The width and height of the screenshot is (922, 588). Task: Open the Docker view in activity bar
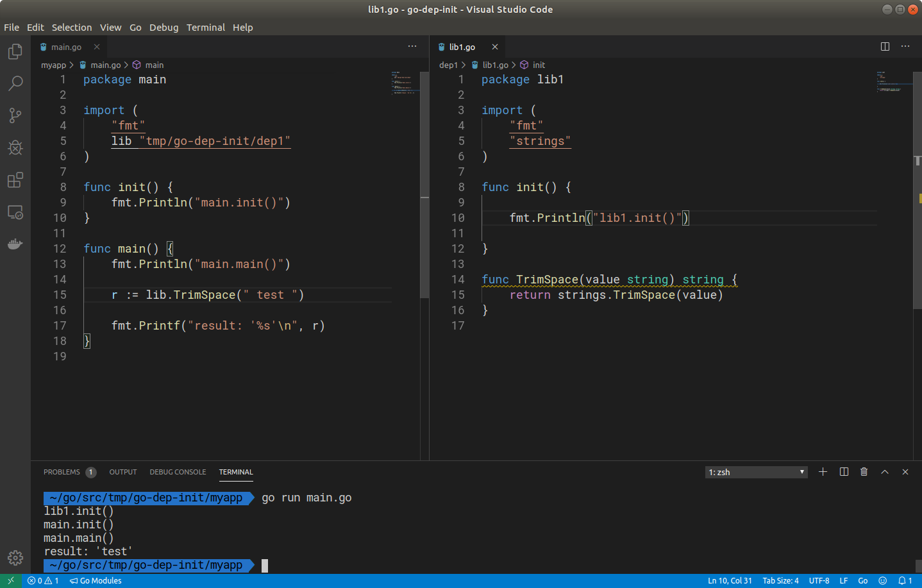pos(15,244)
